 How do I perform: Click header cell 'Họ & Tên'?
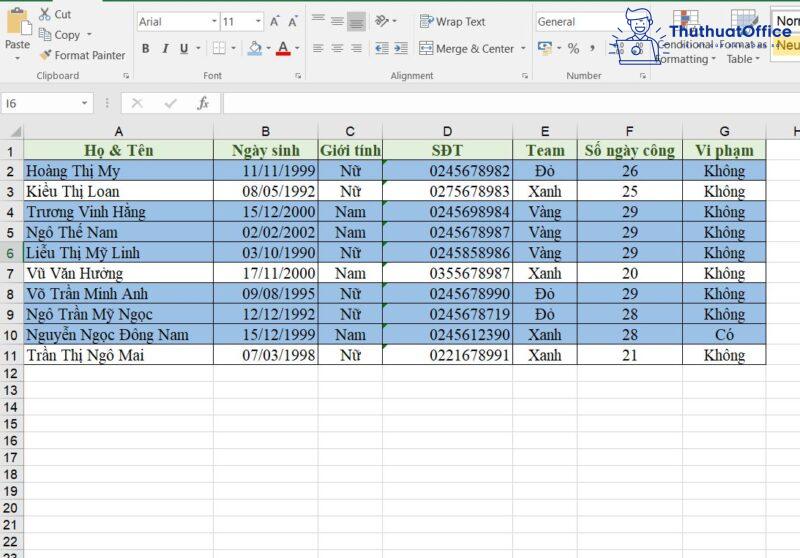click(x=118, y=150)
